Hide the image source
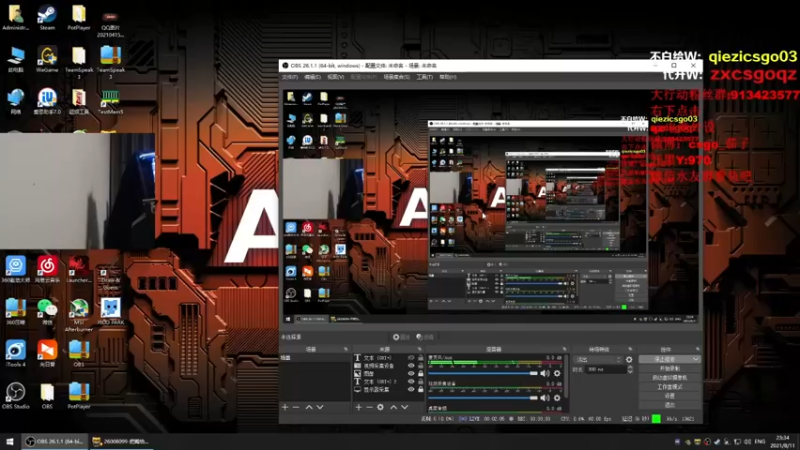800x450 pixels. [411, 373]
